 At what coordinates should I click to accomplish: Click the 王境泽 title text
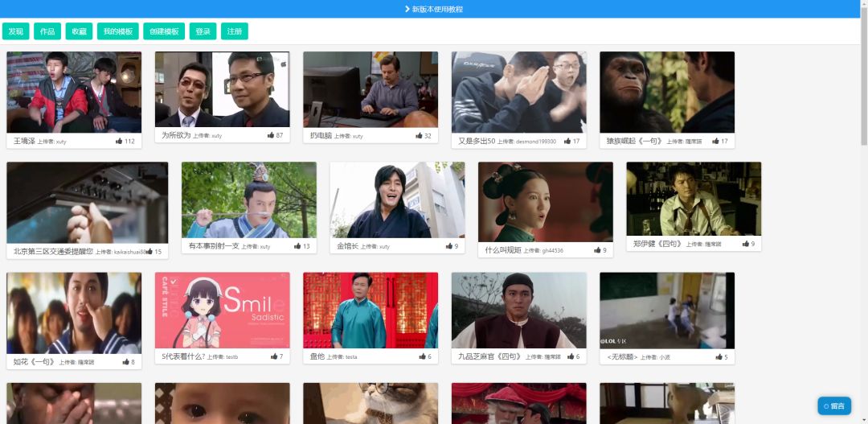pyautogui.click(x=24, y=142)
